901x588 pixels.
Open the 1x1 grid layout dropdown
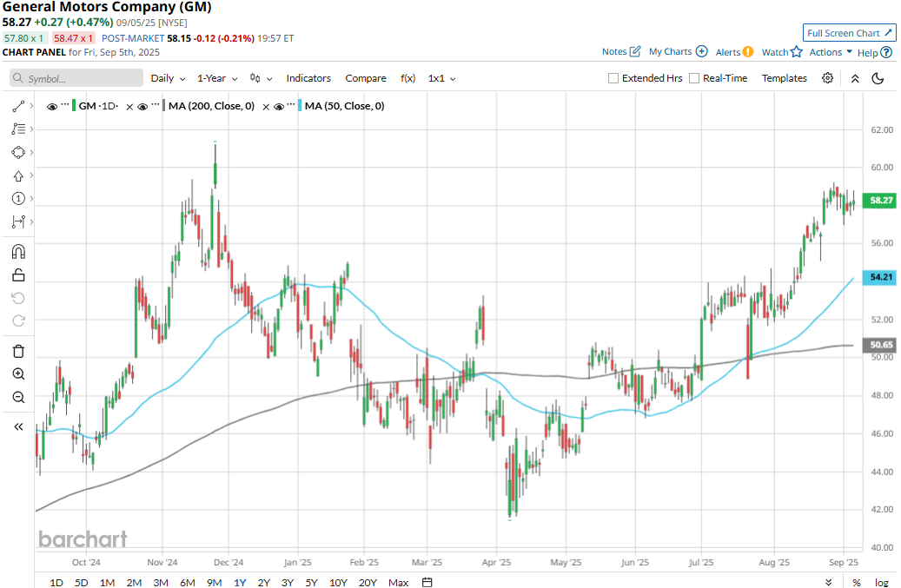442,78
